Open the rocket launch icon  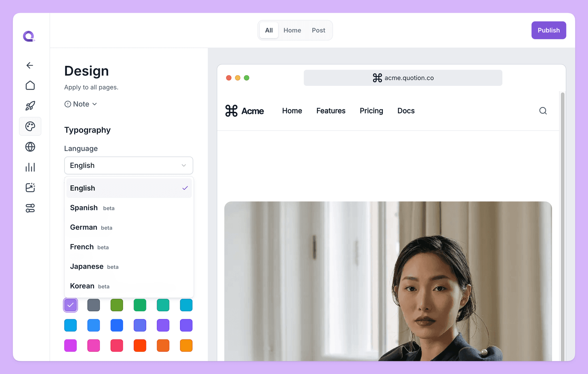click(30, 106)
